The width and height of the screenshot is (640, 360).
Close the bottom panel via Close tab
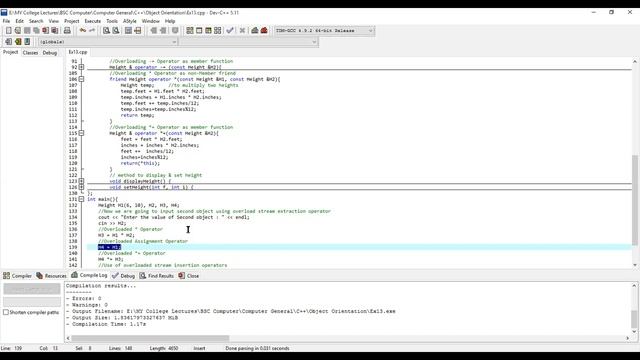coord(189,276)
